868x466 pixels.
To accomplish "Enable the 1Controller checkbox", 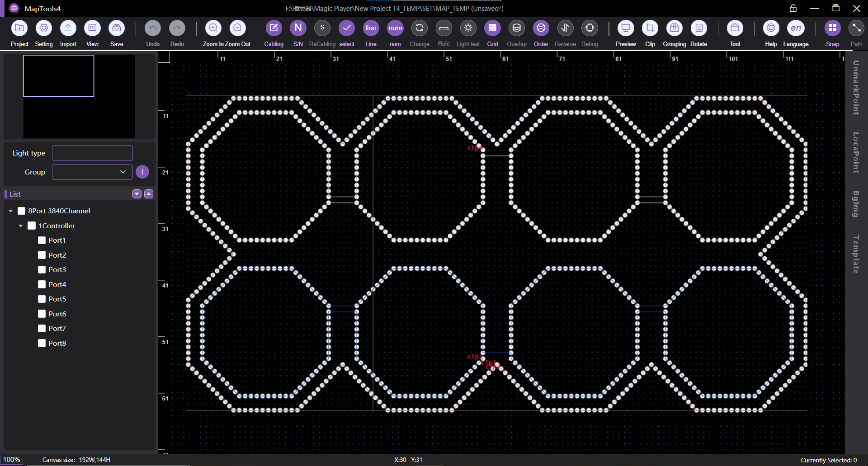I will coord(31,225).
